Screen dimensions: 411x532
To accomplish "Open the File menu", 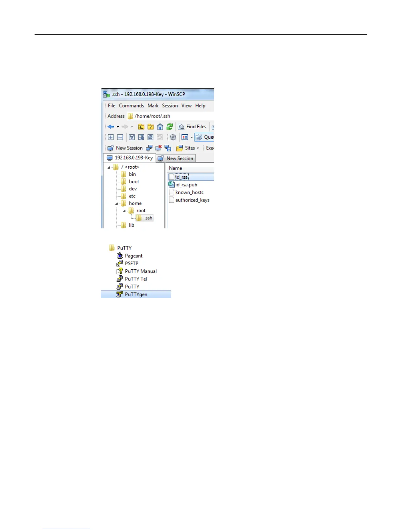I will pos(111,105).
